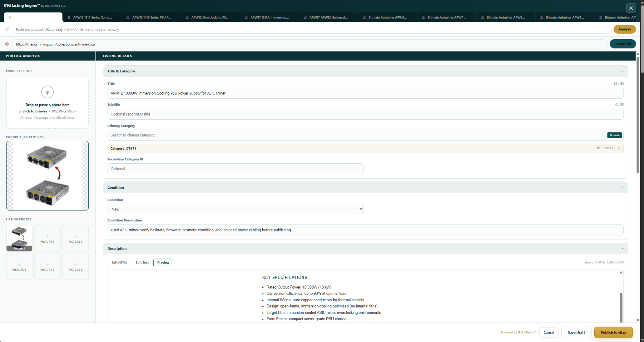
Task: Select the Preview description tab
Action: (163, 263)
